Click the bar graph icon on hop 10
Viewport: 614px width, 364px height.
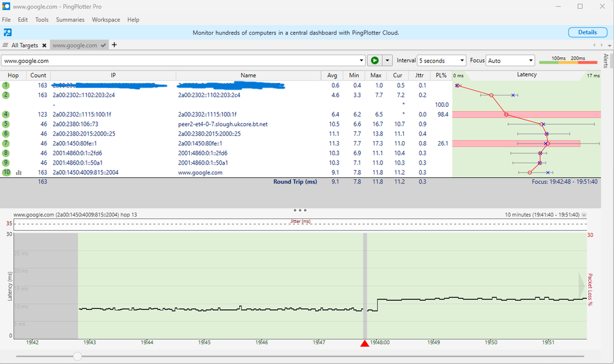(19, 172)
